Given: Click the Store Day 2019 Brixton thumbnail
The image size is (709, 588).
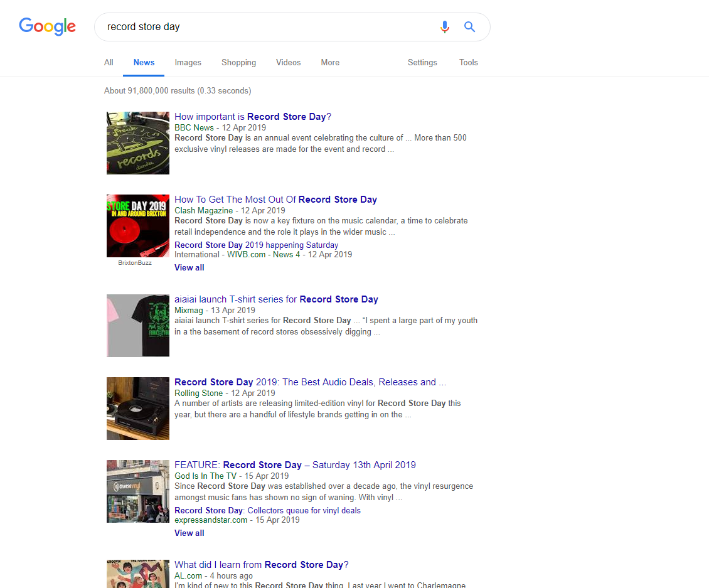Looking at the screenshot, I should click(138, 226).
